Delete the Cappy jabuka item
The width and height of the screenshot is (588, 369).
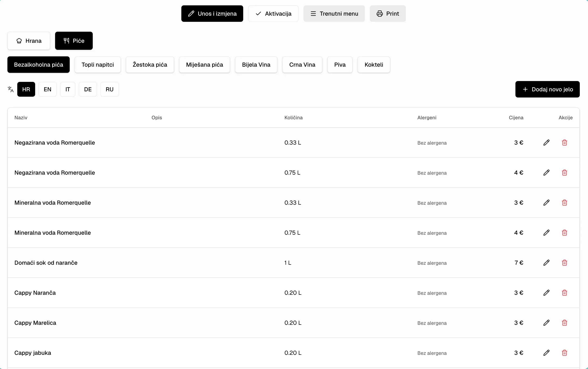pos(564,353)
